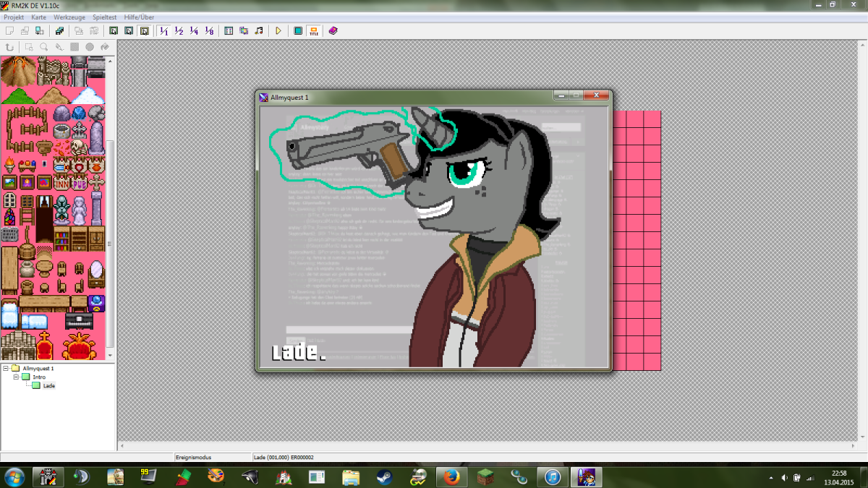868x488 pixels.
Task: Set map zoom to 1/8 scale
Action: tap(209, 31)
